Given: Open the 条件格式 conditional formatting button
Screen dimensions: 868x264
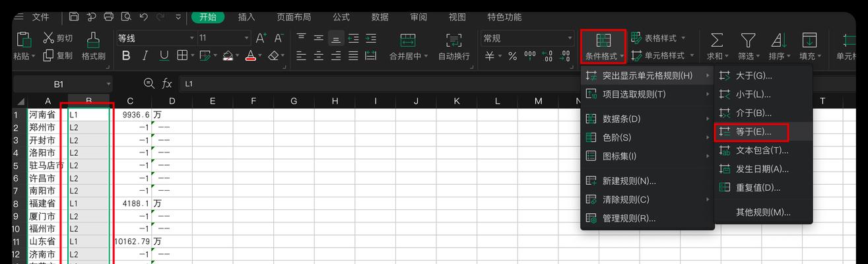Looking at the screenshot, I should tap(603, 46).
